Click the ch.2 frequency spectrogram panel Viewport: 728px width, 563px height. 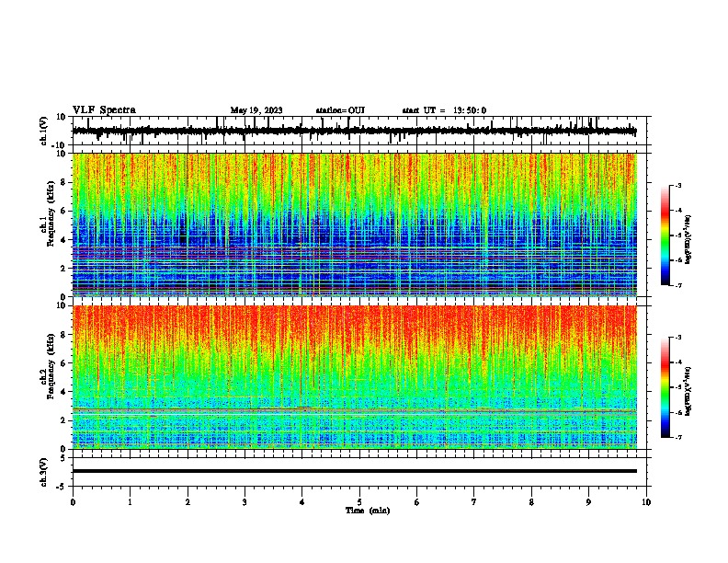pyautogui.click(x=355, y=377)
